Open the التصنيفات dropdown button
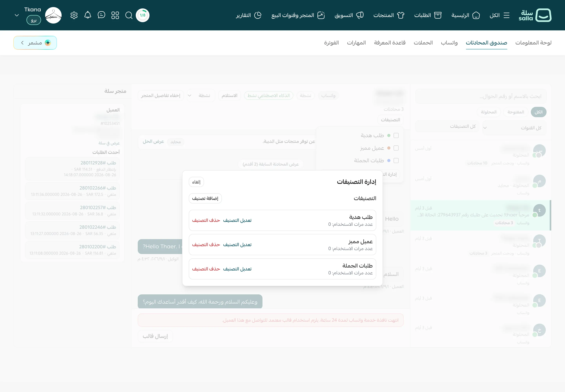Image resolution: width=565 pixels, height=392 pixels. pos(390,120)
